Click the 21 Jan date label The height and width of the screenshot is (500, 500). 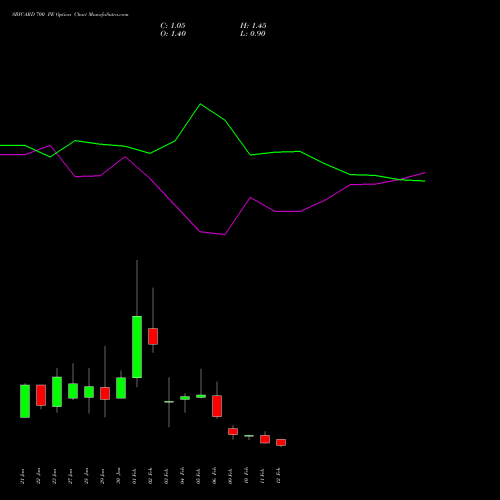coord(22,476)
